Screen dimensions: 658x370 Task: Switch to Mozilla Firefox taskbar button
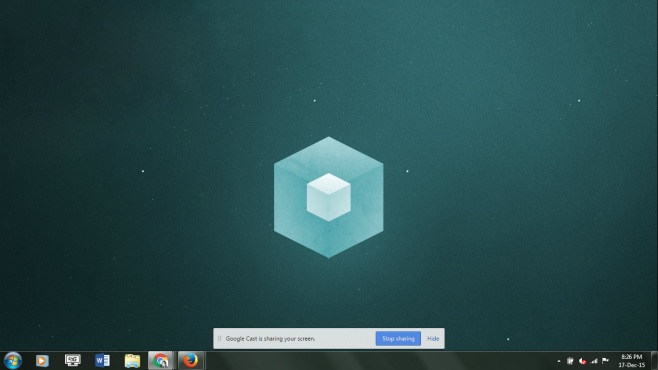pyautogui.click(x=191, y=360)
